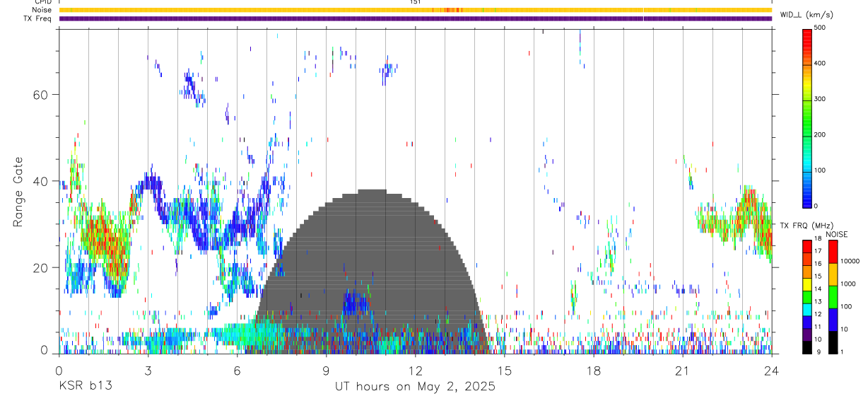The image size is (868, 401).
Task: Click the '12' MHz label in TX FRQ legend
Action: click(819, 314)
